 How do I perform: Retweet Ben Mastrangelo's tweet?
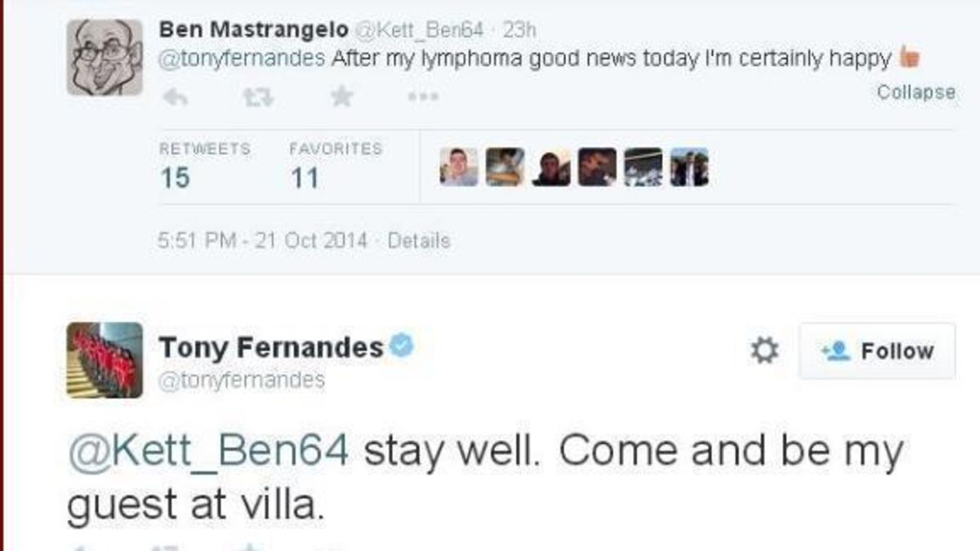tap(257, 97)
